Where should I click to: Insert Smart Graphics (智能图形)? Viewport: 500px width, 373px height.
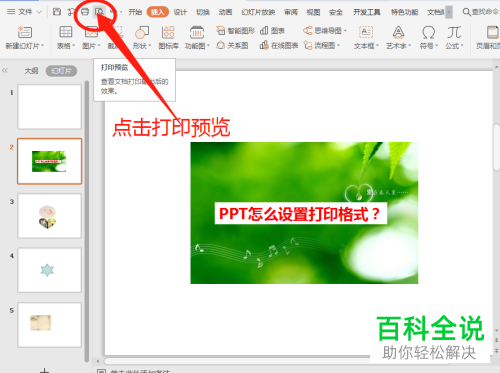click(235, 31)
